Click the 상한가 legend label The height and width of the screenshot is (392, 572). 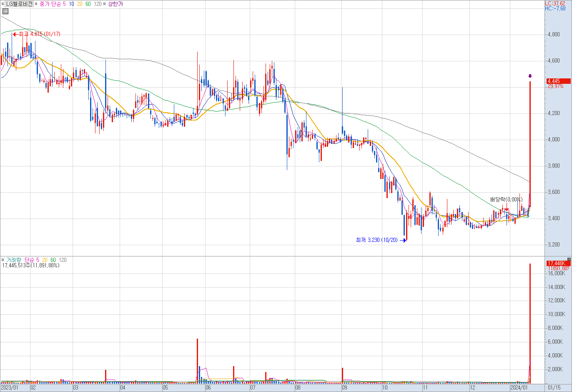coord(115,4)
